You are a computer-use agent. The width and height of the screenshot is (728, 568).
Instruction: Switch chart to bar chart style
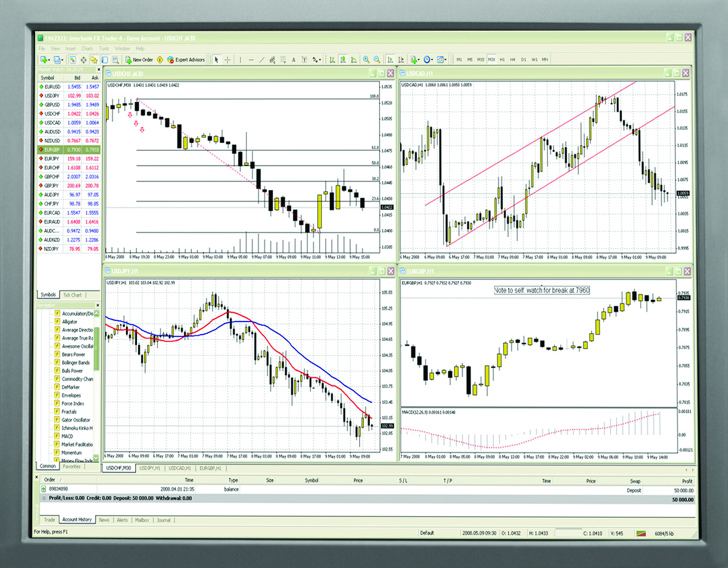tap(332, 60)
